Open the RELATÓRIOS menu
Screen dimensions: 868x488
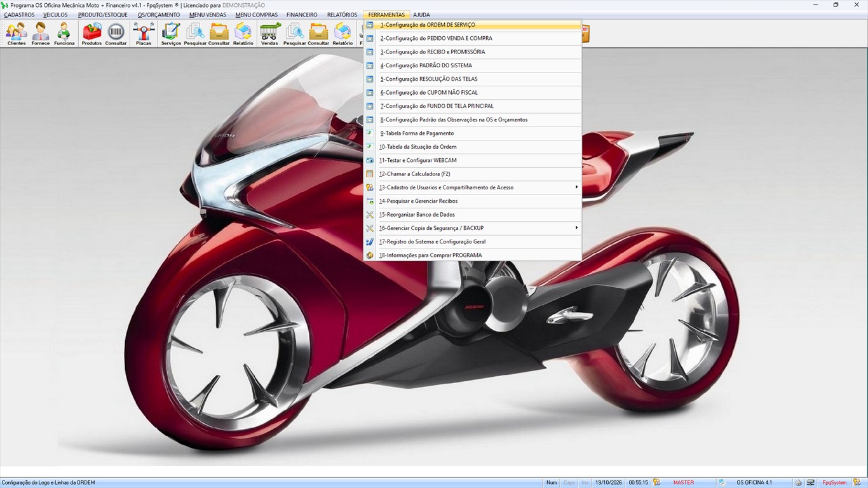pos(342,15)
